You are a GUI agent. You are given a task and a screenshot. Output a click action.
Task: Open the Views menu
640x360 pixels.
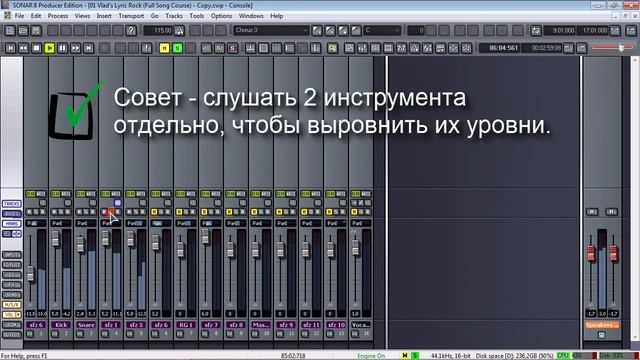pos(82,16)
